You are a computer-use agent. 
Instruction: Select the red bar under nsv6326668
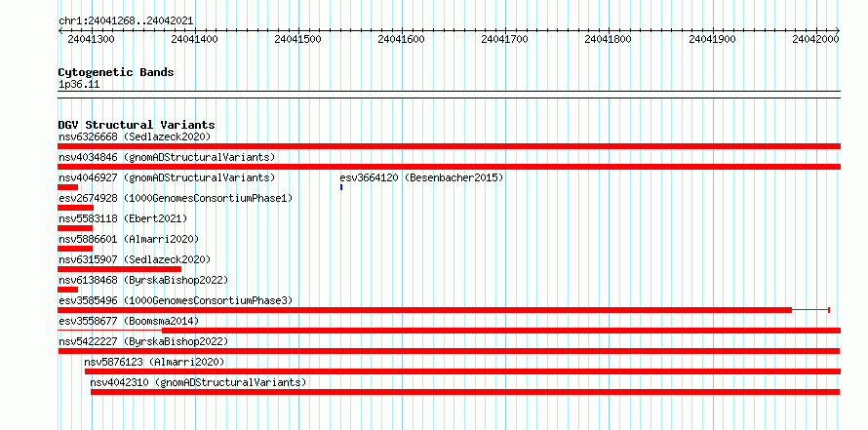(x=449, y=146)
